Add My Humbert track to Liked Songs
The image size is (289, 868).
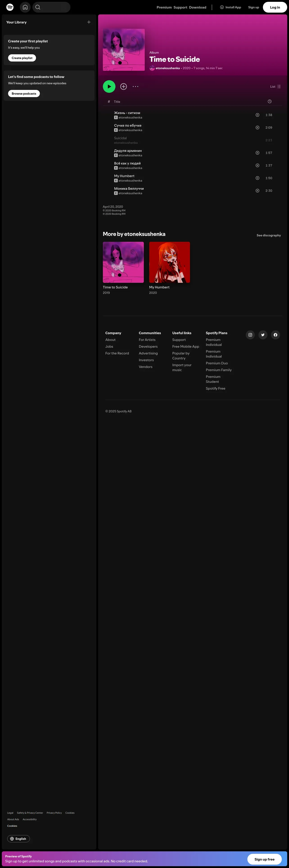pos(257,178)
